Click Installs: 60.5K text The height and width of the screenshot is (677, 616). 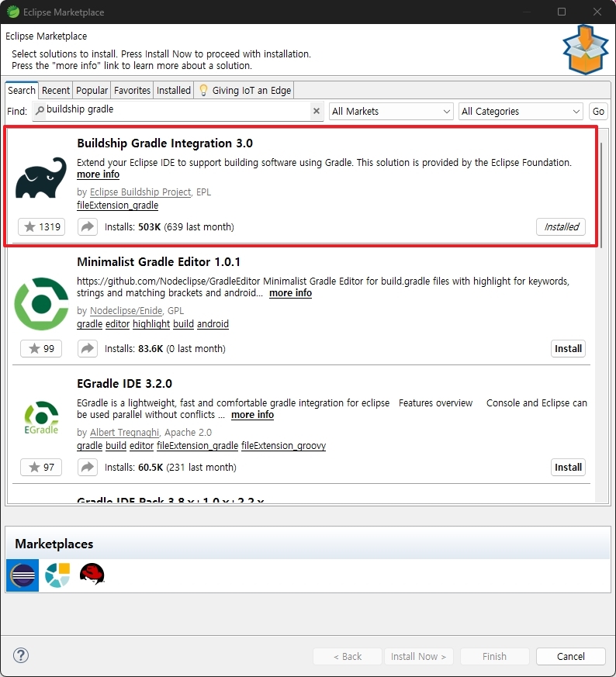[x=170, y=468]
